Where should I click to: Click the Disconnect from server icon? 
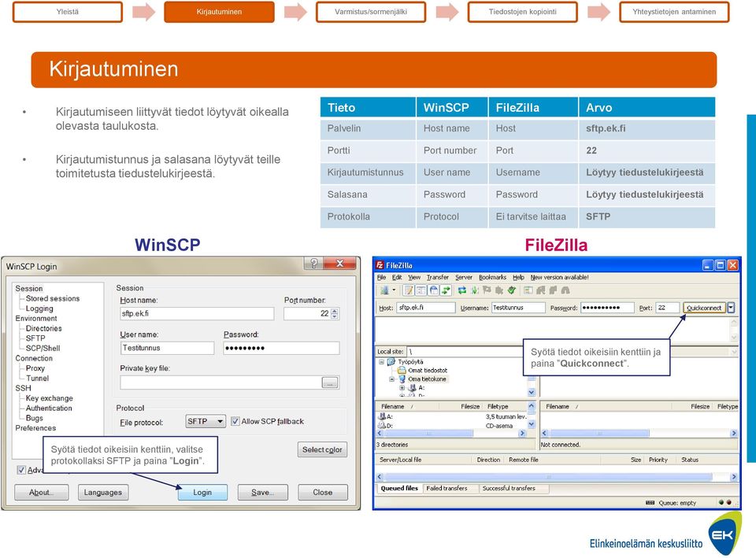pos(499,290)
